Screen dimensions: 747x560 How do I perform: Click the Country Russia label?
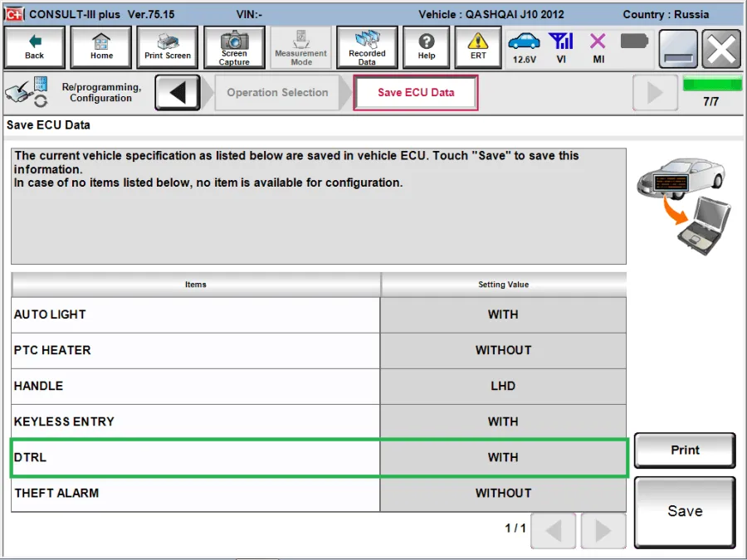click(666, 14)
